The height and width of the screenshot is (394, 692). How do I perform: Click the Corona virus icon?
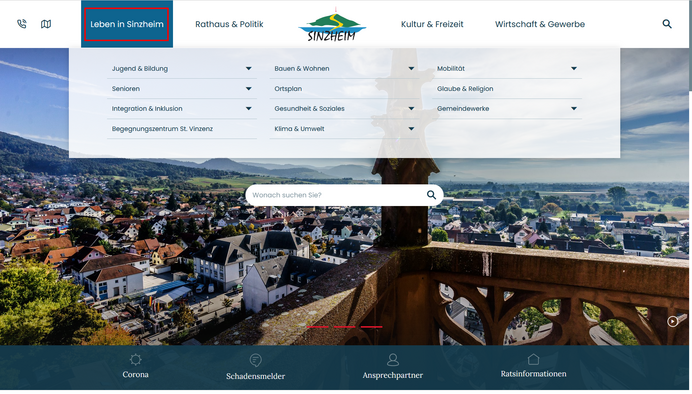[135, 360]
